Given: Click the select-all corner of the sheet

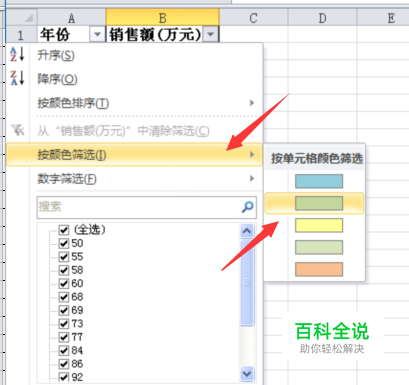Looking at the screenshot, I should click(21, 17).
